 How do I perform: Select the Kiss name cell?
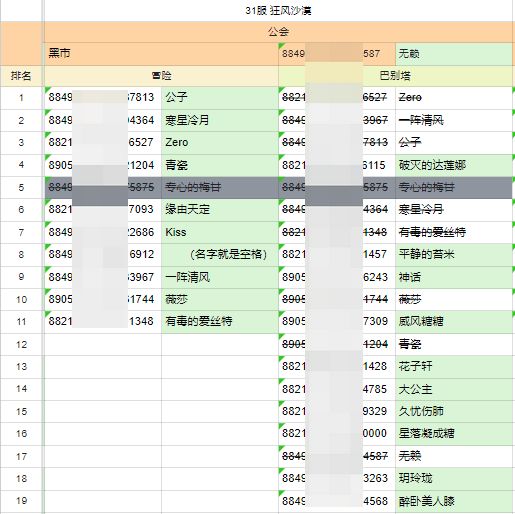(x=220, y=232)
